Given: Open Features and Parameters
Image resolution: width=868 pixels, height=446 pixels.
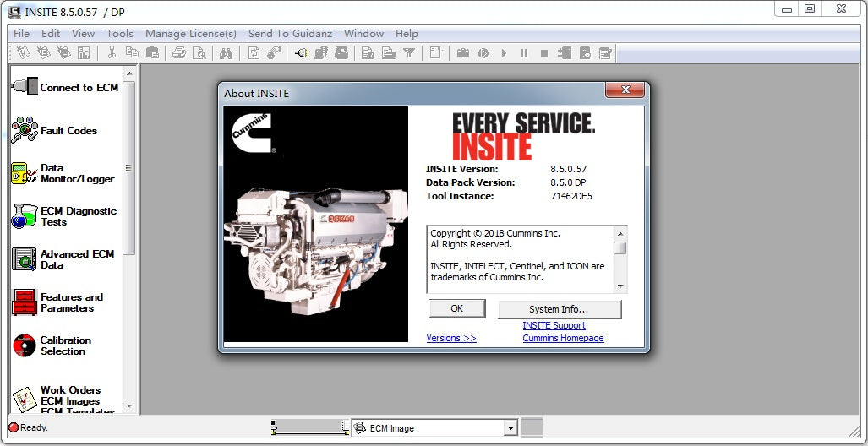Looking at the screenshot, I should 57,302.
